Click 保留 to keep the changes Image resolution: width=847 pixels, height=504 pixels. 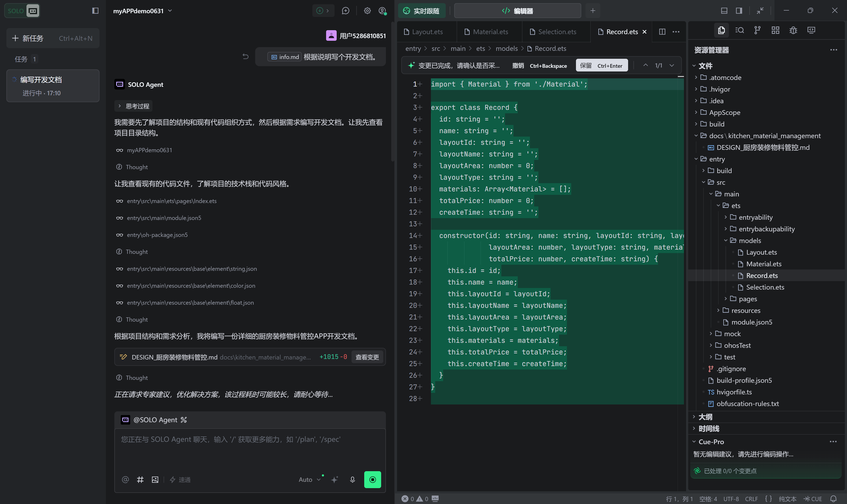click(601, 66)
